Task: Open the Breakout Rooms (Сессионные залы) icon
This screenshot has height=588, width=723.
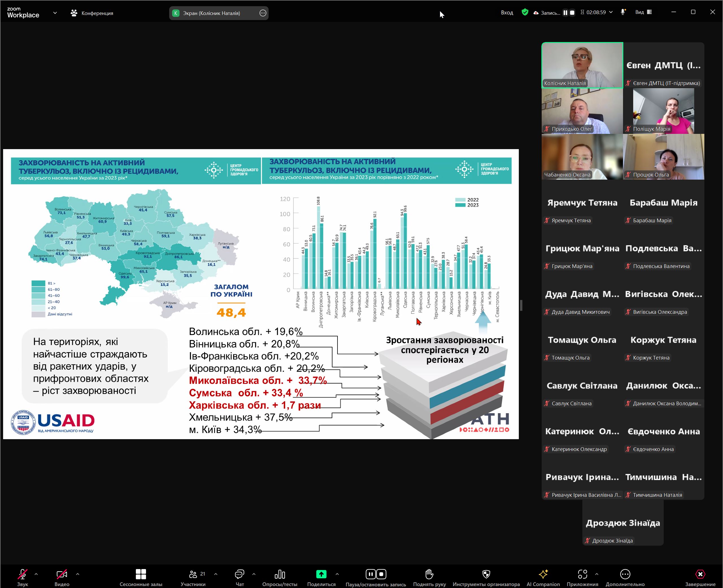Action: click(x=141, y=574)
